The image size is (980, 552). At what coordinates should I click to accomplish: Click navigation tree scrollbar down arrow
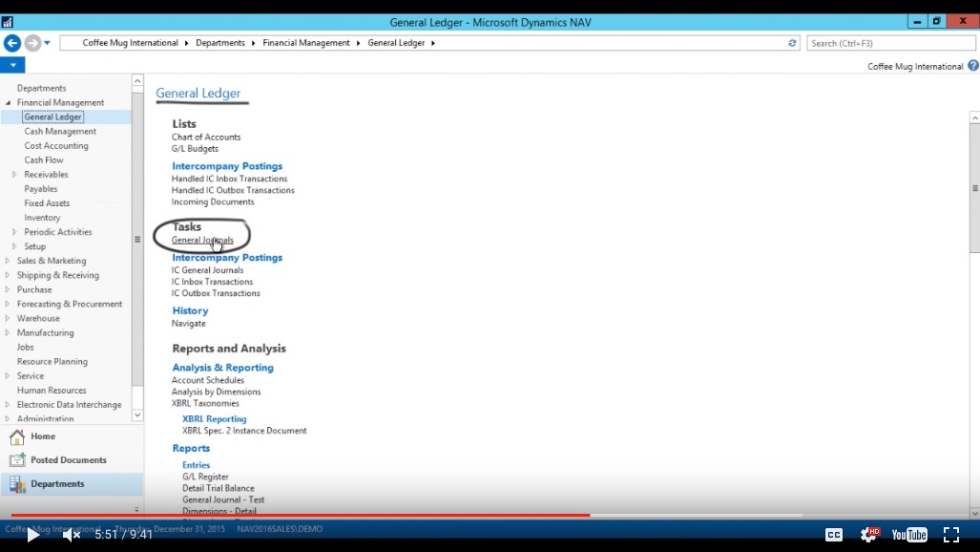click(x=137, y=415)
